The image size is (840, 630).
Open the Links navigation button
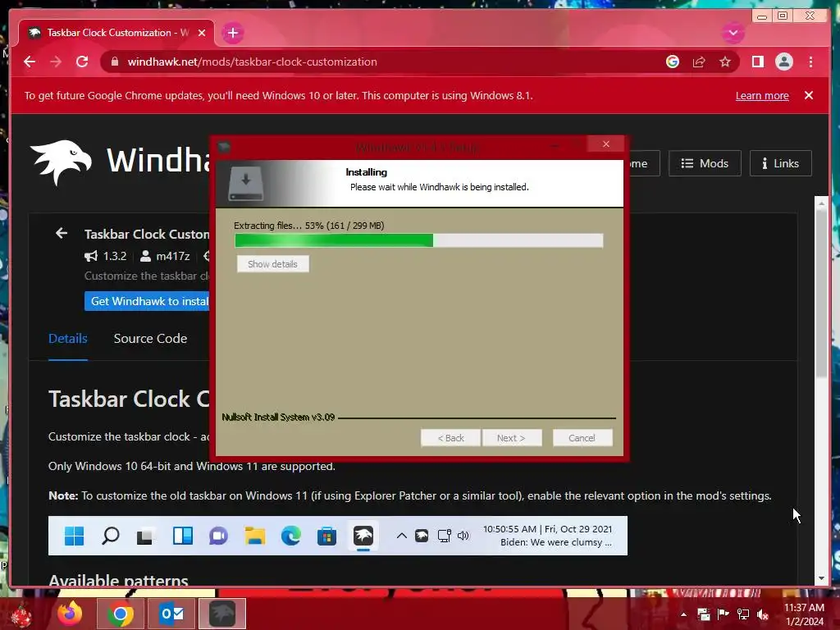[781, 163]
